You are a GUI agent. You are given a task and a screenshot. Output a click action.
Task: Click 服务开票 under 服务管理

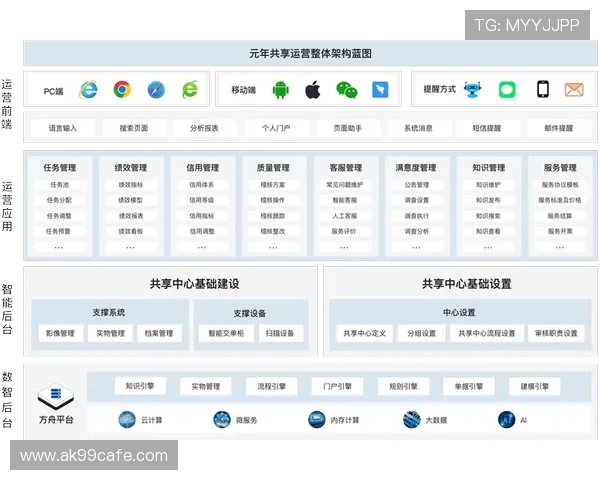pos(560,231)
